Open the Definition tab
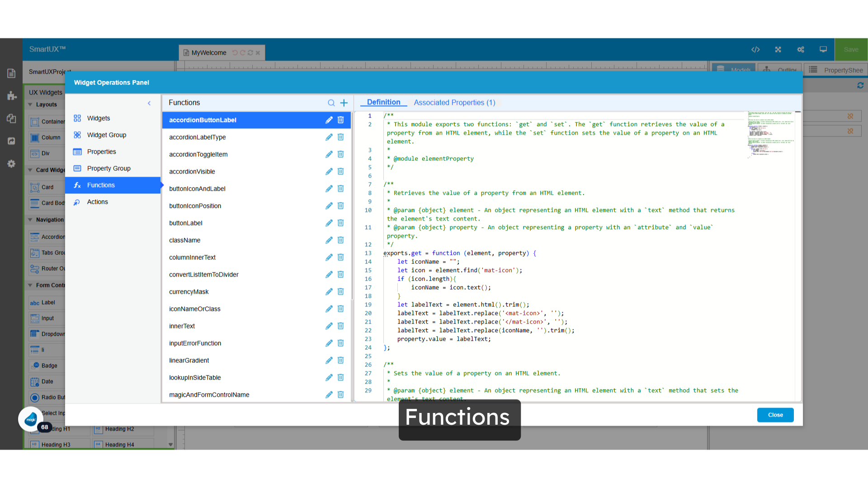Image resolution: width=868 pixels, height=488 pixels. 383,102
